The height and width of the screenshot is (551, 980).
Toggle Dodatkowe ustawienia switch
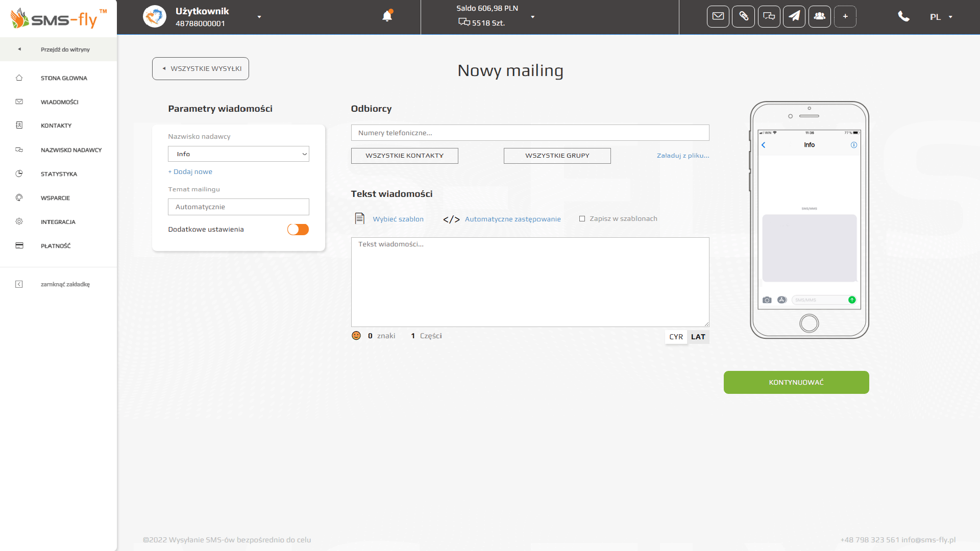point(298,230)
